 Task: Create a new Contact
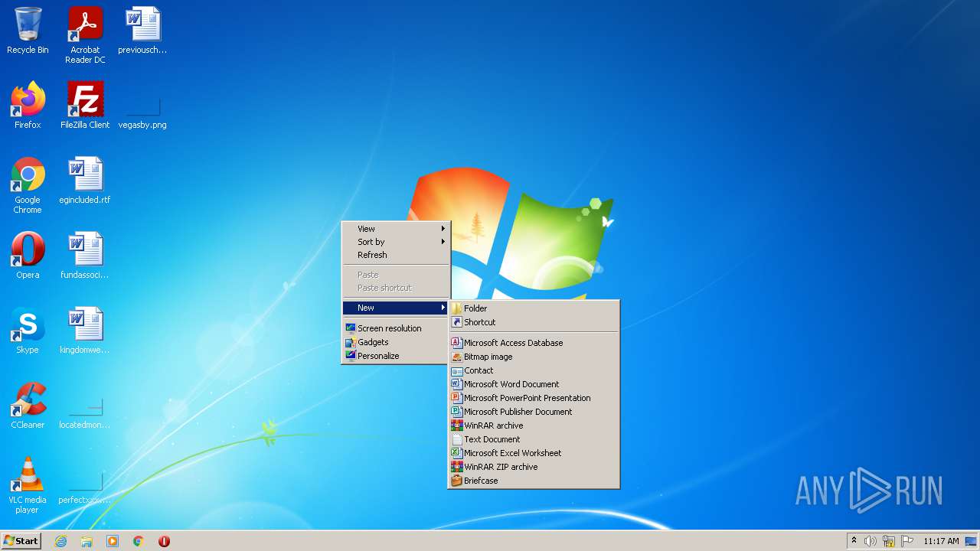[x=534, y=370]
